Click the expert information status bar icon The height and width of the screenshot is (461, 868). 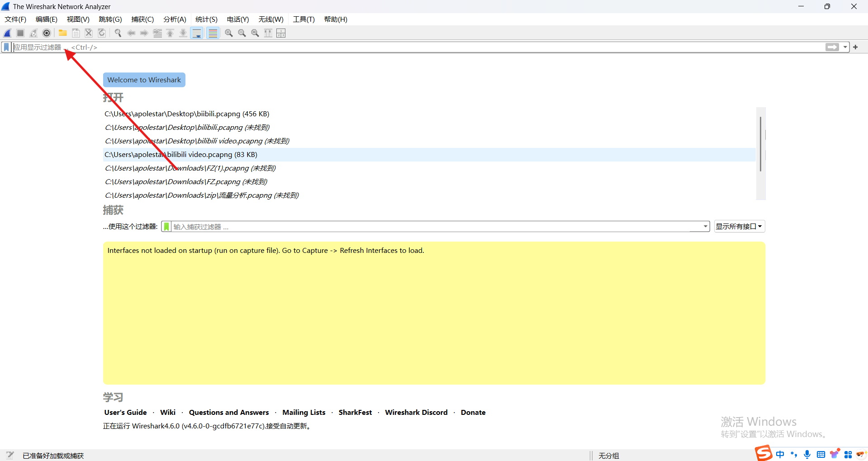[10, 455]
